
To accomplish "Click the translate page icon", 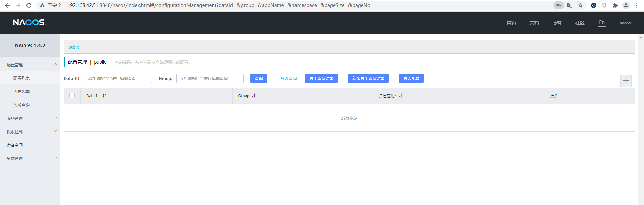I will tap(570, 5).
